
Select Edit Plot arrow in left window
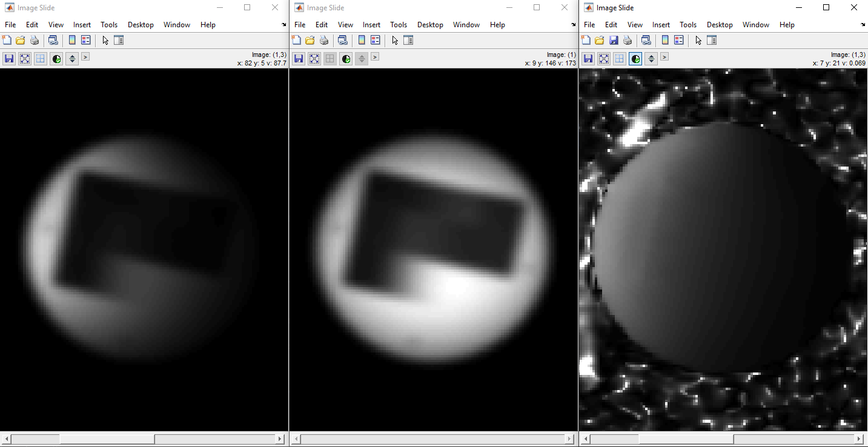(105, 41)
